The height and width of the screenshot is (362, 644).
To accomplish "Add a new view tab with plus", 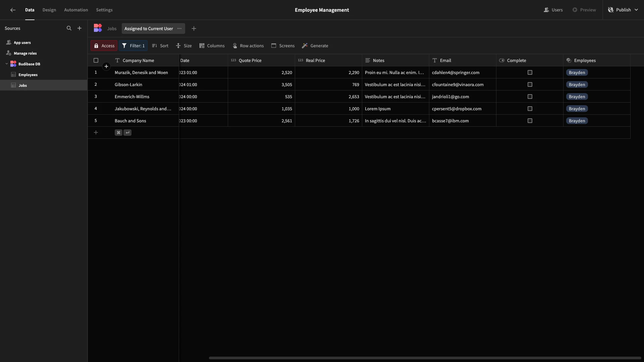I will click(x=194, y=28).
